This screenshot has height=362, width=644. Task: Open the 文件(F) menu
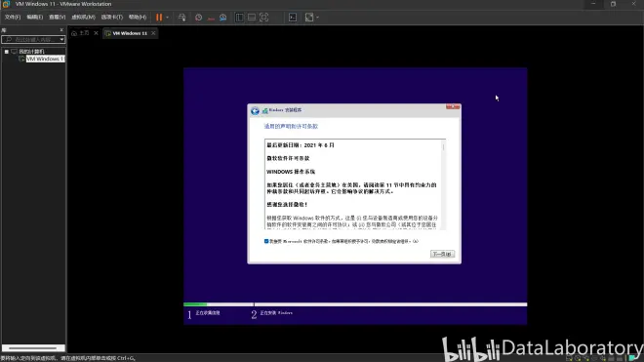[x=13, y=18]
